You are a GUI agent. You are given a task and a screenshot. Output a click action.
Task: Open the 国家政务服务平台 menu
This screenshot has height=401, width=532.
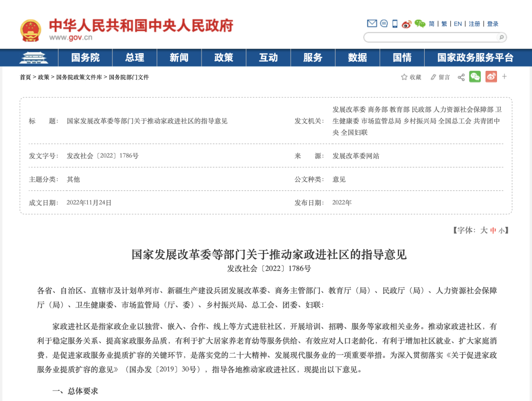[x=475, y=58]
